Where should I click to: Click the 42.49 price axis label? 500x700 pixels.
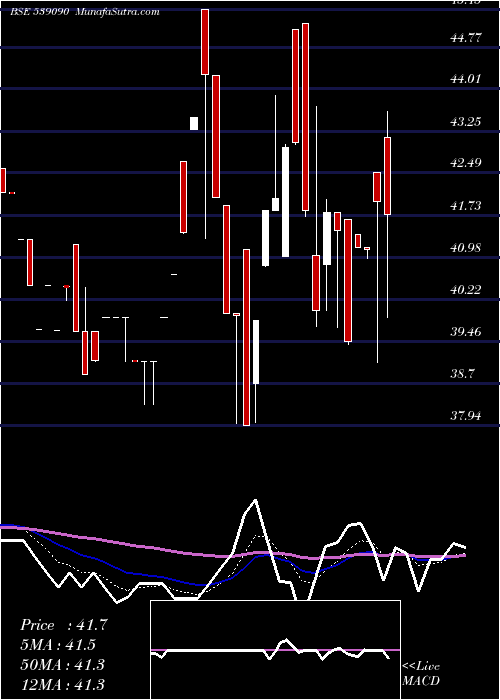coord(466,163)
